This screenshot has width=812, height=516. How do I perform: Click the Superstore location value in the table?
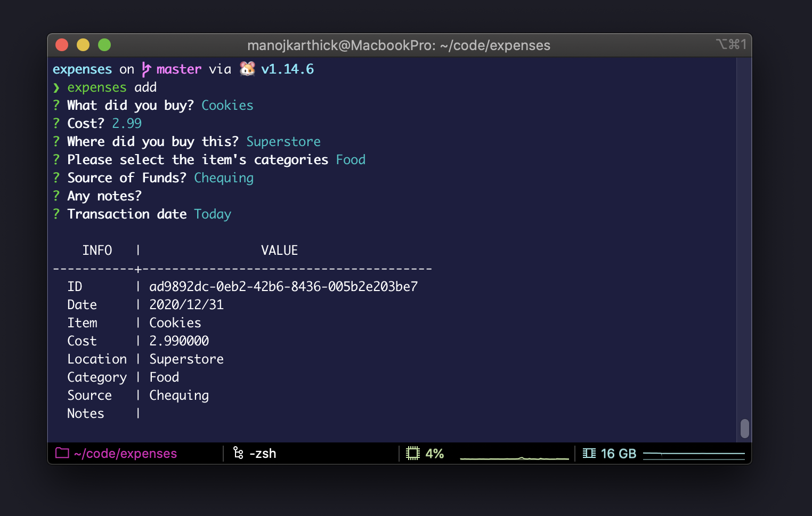(186, 359)
